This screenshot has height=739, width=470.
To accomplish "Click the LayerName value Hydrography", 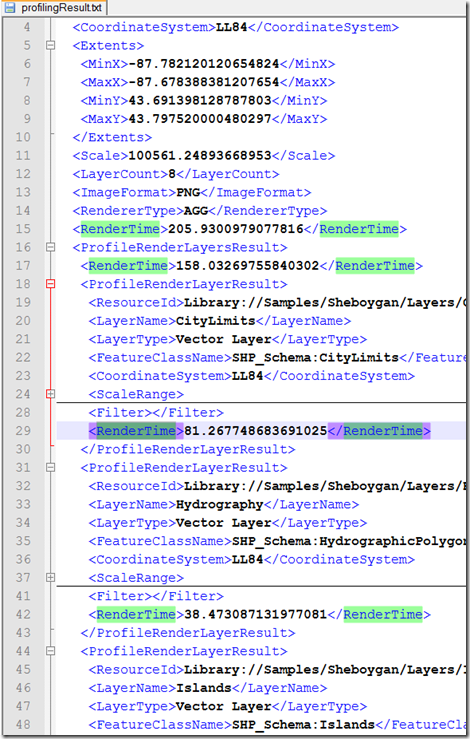I will point(220,504).
